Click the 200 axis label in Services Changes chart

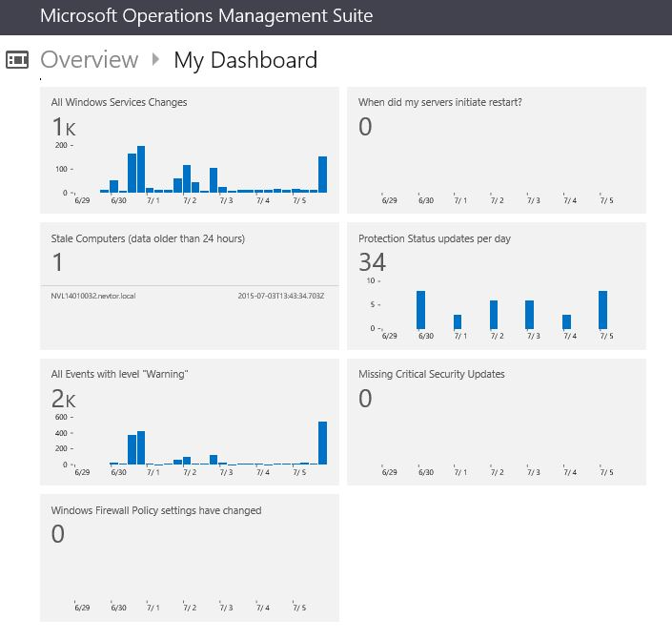point(61,145)
